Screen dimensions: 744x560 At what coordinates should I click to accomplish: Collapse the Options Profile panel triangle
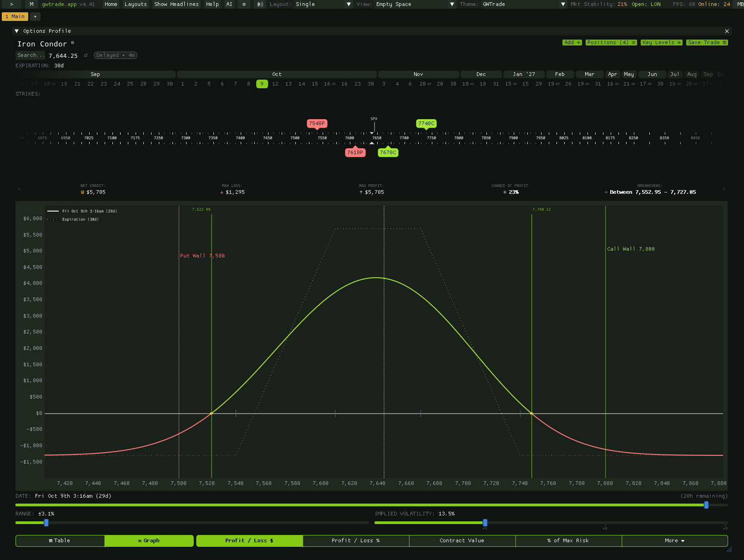pos(17,31)
